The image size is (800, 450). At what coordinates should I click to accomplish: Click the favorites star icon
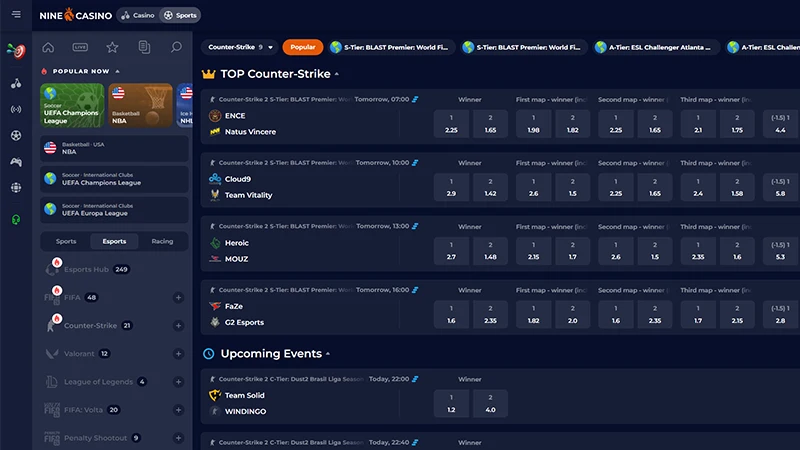coord(112,47)
